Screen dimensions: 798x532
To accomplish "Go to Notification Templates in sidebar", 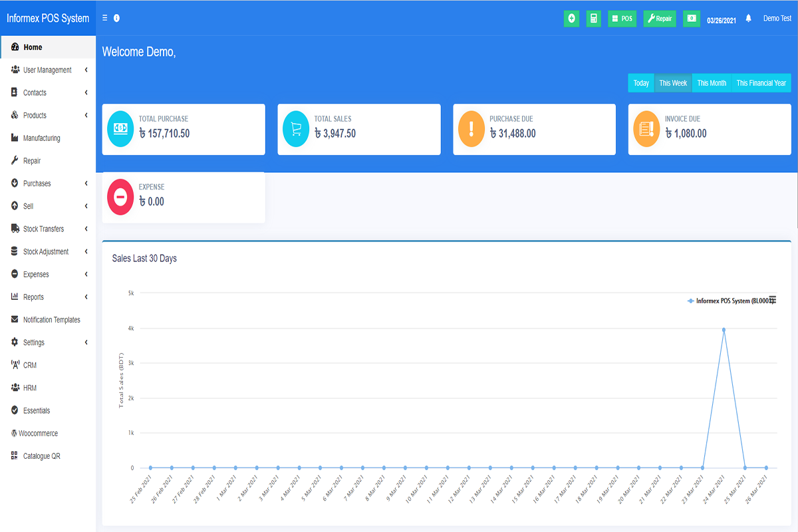I will pyautogui.click(x=51, y=320).
